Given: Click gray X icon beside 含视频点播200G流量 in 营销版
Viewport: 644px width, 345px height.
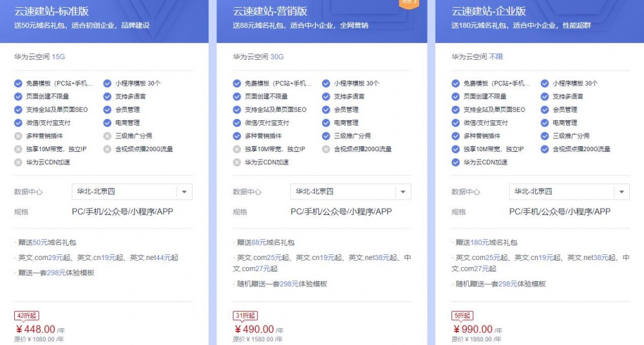Looking at the screenshot, I should (x=327, y=149).
